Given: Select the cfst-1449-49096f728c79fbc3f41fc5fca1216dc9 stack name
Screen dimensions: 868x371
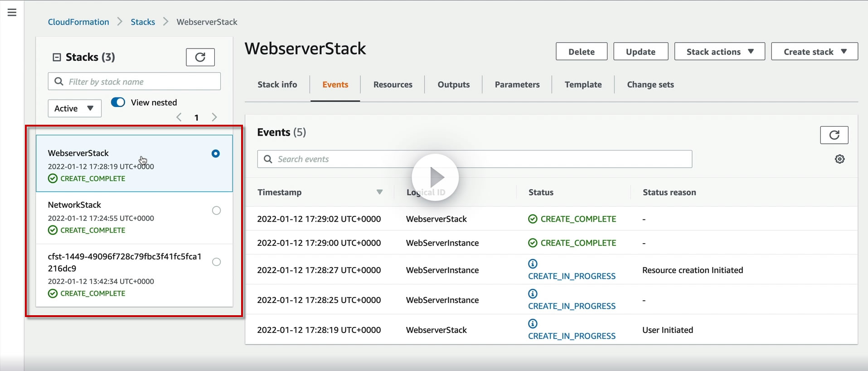Looking at the screenshot, I should [125, 263].
